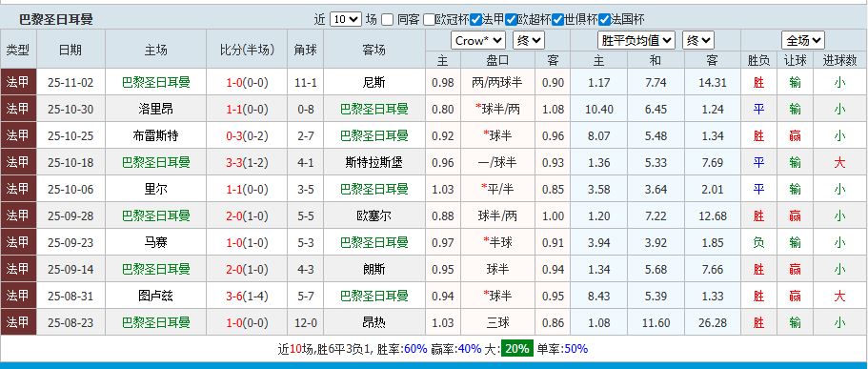Open the recent matches count dropdown showing 10

[x=346, y=19]
